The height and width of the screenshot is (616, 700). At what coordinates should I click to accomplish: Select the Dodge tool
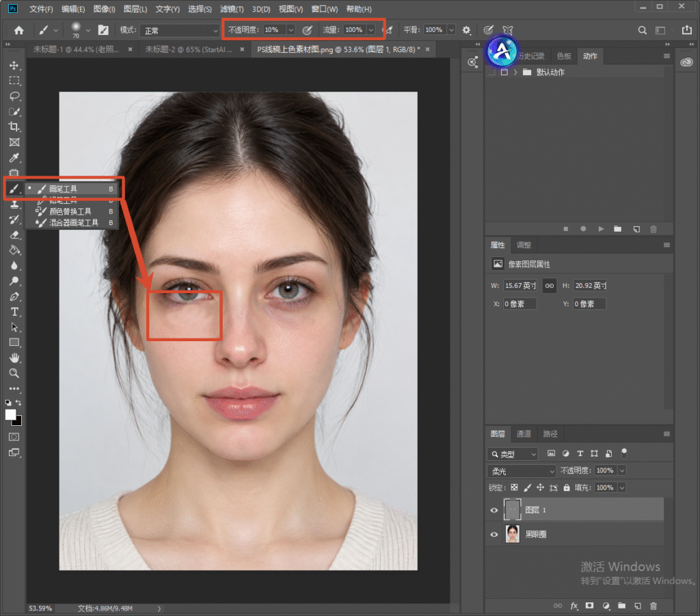[14, 281]
